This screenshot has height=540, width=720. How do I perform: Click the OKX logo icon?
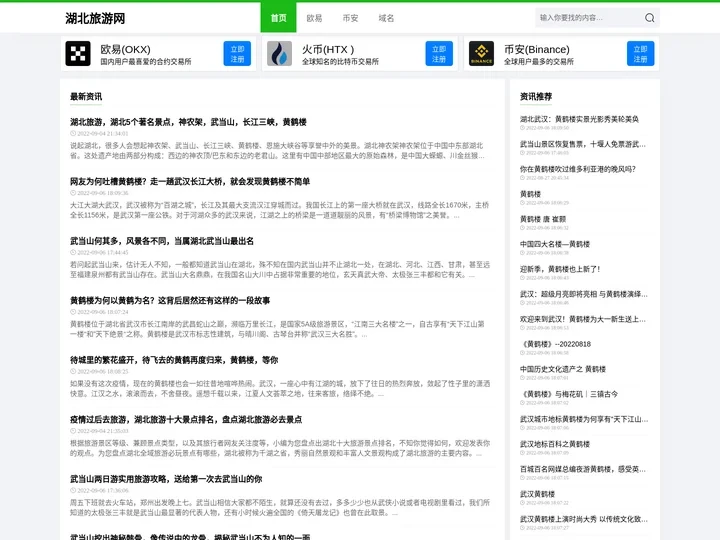click(78, 53)
